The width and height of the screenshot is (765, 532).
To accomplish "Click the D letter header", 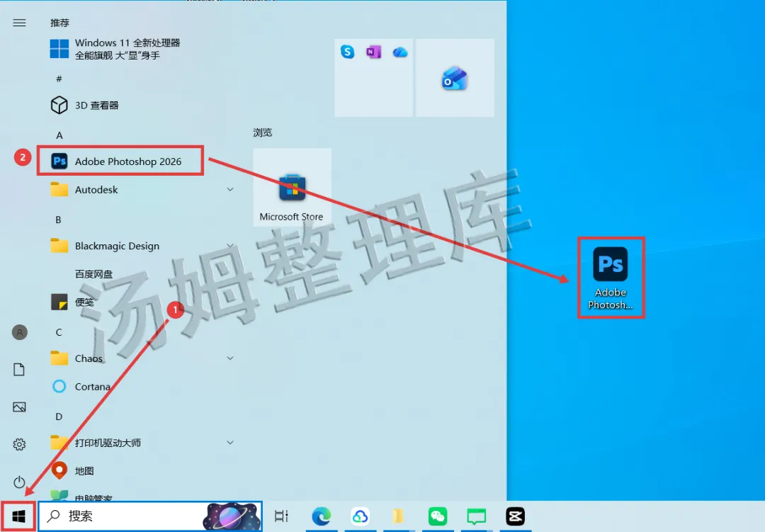I will pos(59,417).
